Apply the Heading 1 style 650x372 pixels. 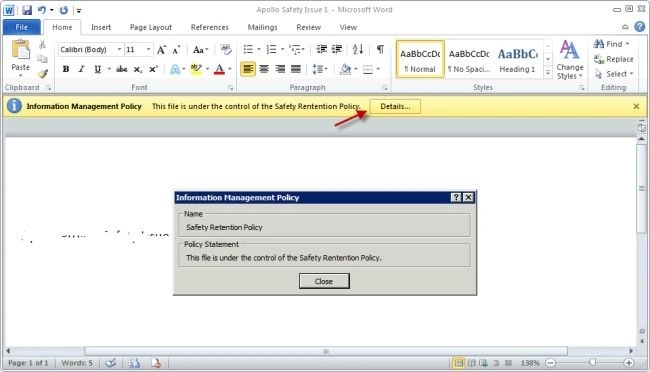click(517, 59)
